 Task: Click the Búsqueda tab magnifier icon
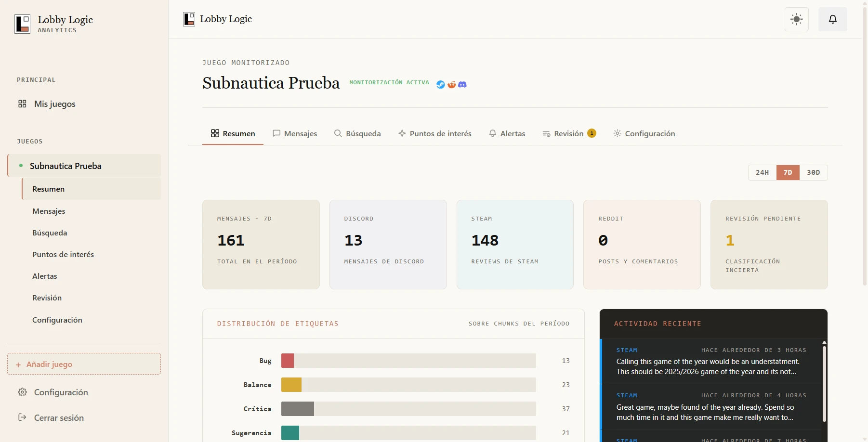(338, 133)
